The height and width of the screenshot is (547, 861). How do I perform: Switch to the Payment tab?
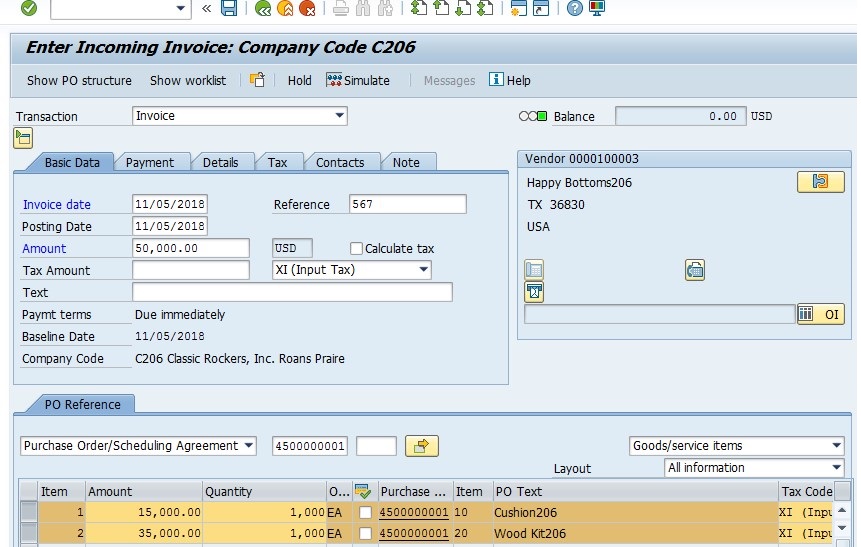[x=150, y=162]
